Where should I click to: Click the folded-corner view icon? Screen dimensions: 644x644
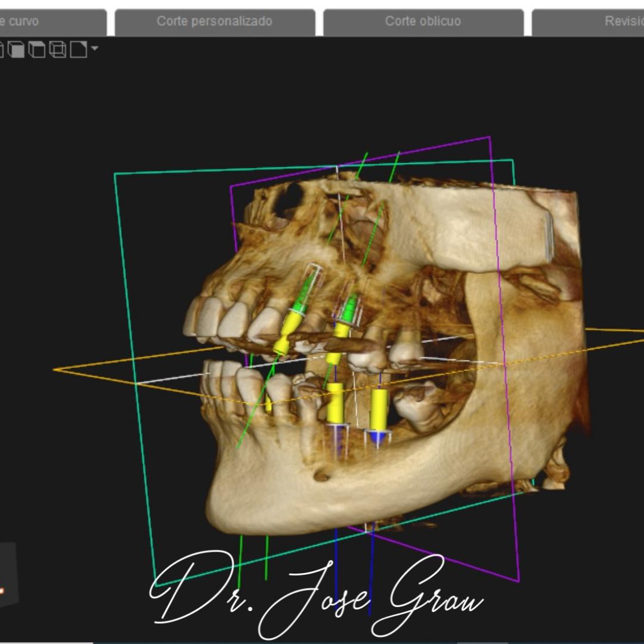click(x=78, y=49)
